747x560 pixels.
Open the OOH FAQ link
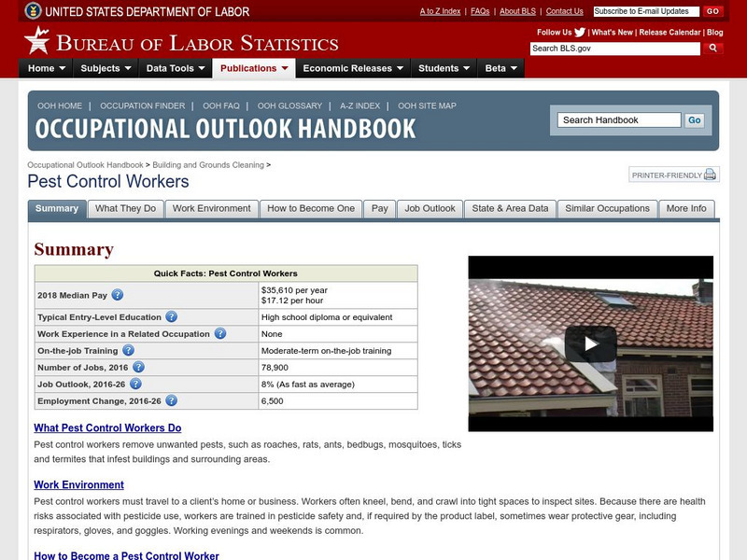tap(221, 105)
